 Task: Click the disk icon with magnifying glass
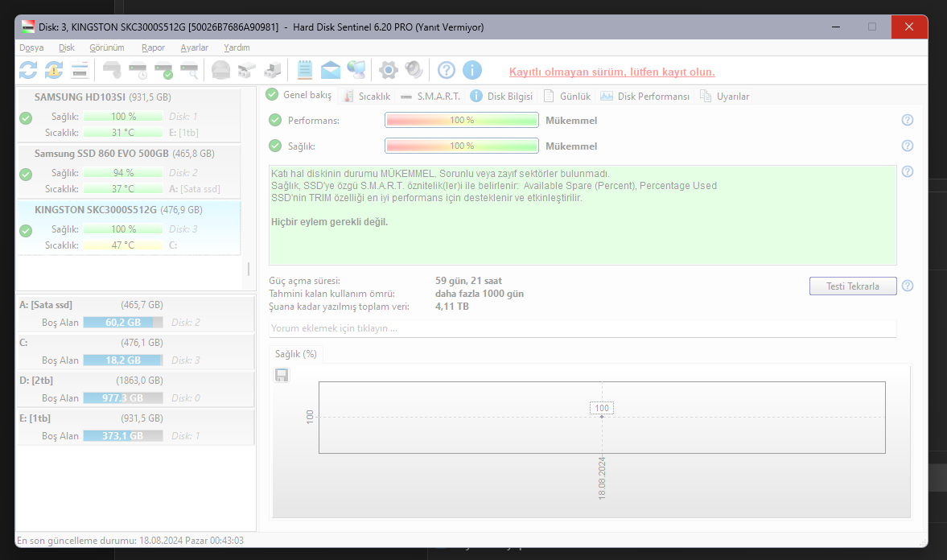190,71
